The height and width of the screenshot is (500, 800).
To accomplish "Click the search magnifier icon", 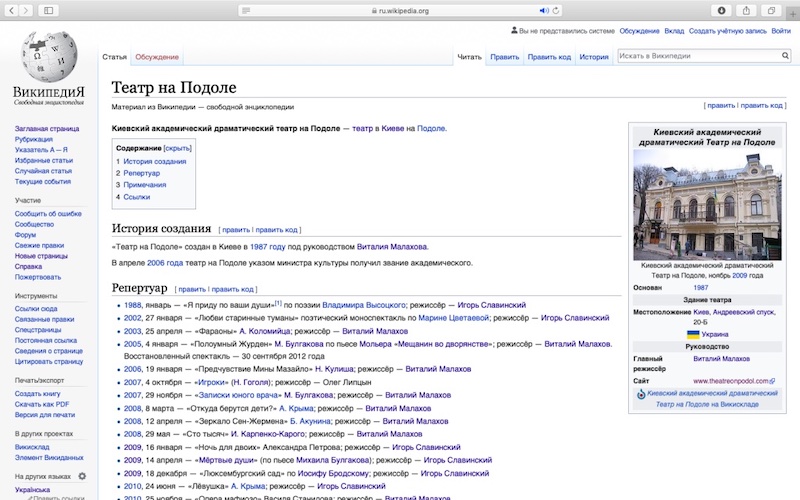I will coord(785,56).
